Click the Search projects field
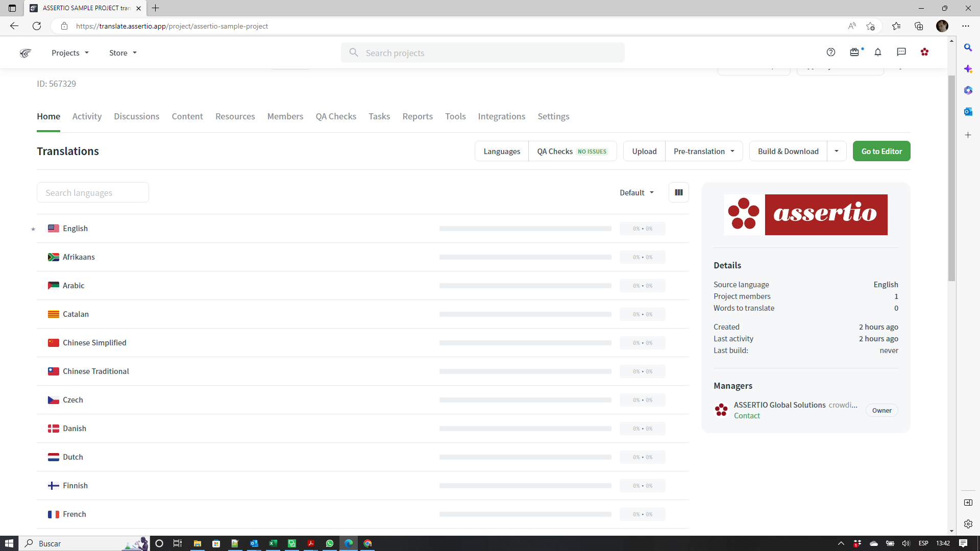Viewport: 980px width, 551px height. coord(483,53)
